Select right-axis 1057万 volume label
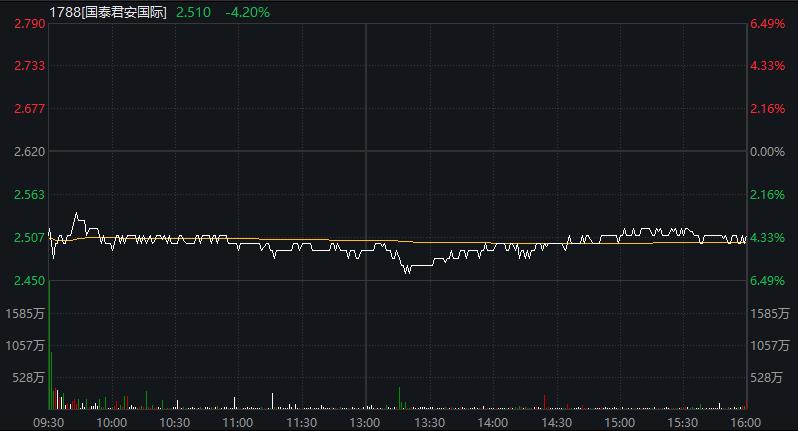Screen dimensions: 798x431 click(770, 346)
